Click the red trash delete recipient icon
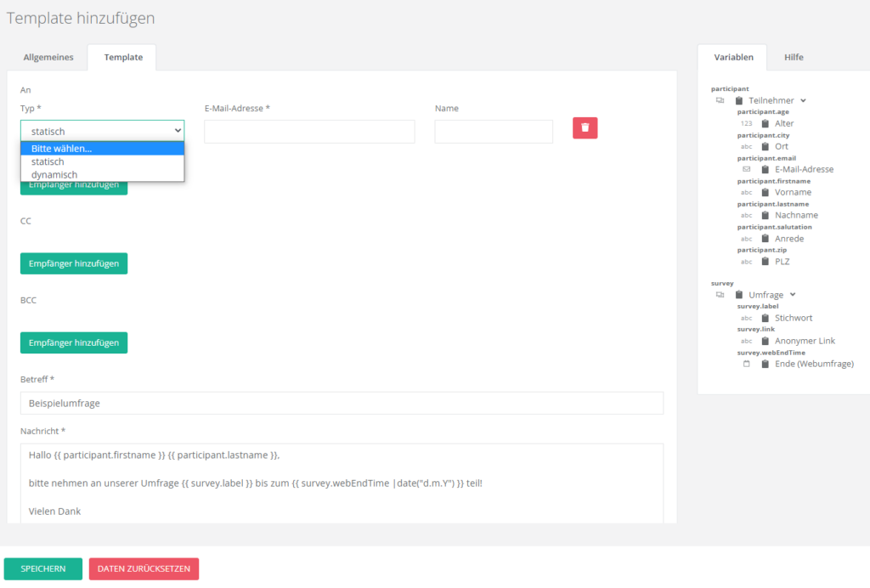This screenshot has width=870, height=588. (585, 128)
